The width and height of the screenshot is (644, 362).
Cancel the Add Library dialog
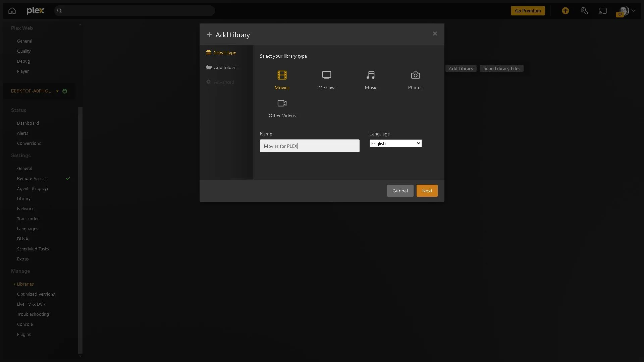click(x=400, y=191)
